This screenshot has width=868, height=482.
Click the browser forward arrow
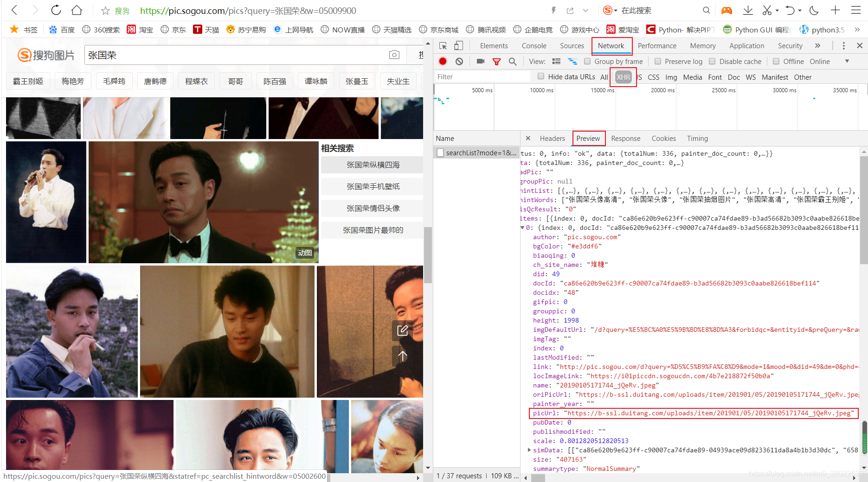35,10
